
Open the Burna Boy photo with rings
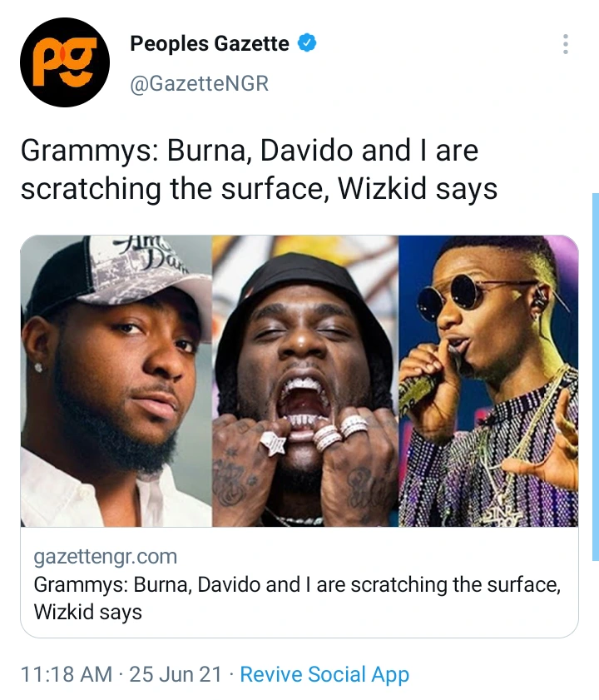pyautogui.click(x=305, y=381)
